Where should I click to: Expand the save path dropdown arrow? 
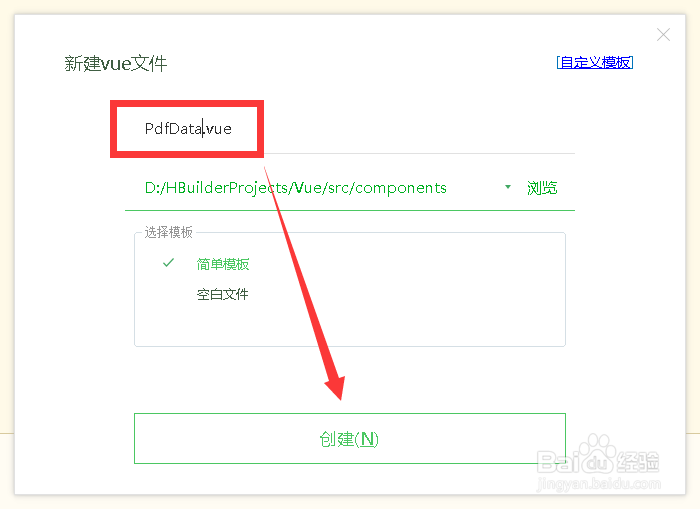(x=508, y=187)
